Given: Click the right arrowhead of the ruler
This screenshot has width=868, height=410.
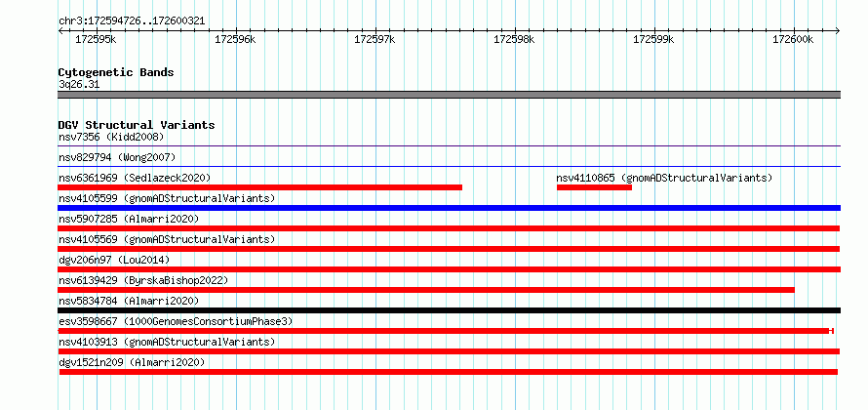Looking at the screenshot, I should point(838,30).
